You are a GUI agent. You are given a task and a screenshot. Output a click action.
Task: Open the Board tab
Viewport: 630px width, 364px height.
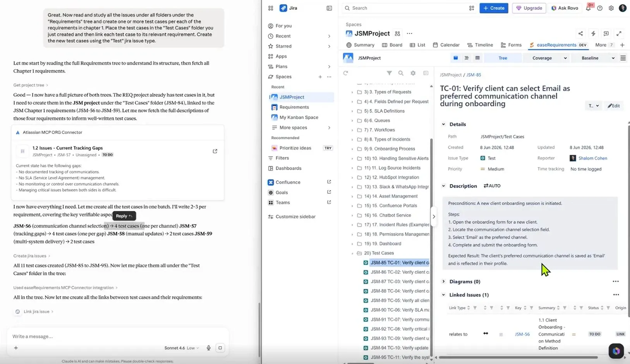pyautogui.click(x=392, y=45)
